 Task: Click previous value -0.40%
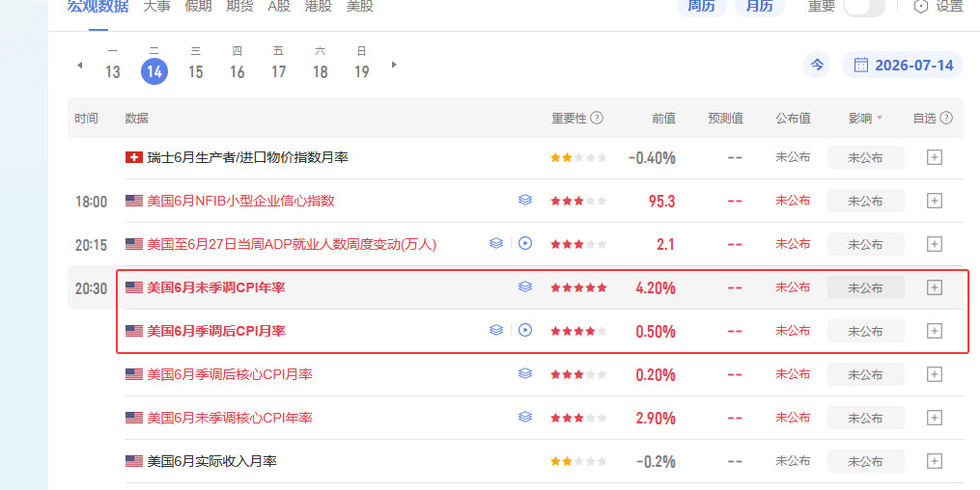pos(652,158)
